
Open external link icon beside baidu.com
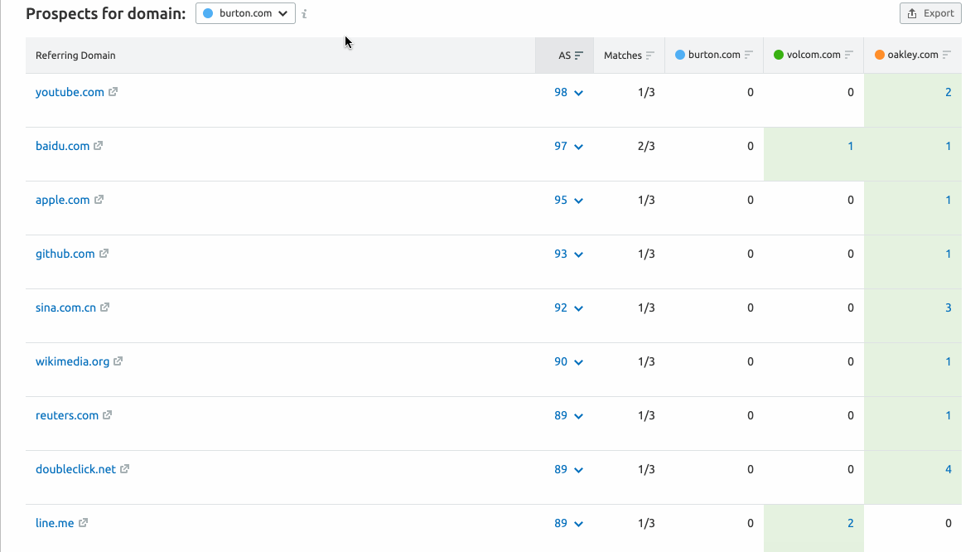pos(98,146)
